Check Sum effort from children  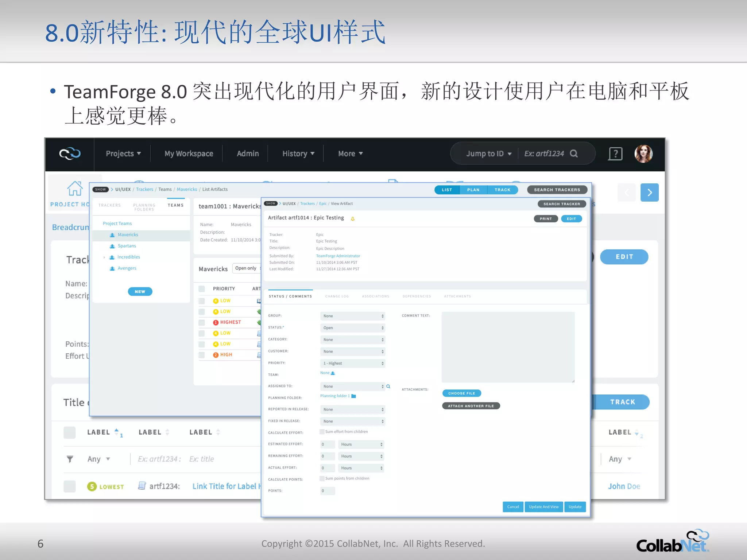[322, 432]
